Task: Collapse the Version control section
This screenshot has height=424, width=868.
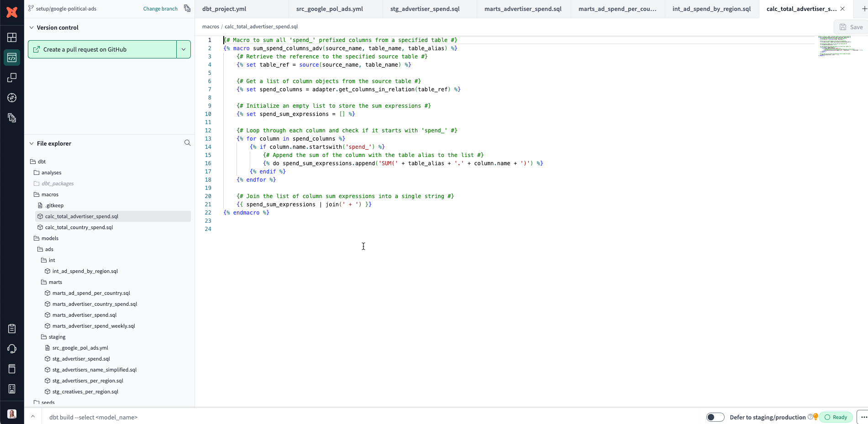Action: (32, 27)
